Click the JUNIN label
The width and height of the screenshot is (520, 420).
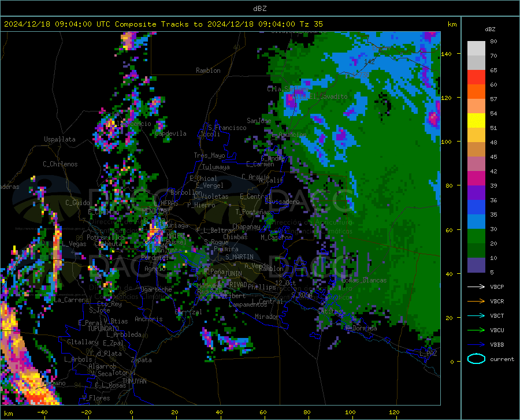click(x=233, y=274)
